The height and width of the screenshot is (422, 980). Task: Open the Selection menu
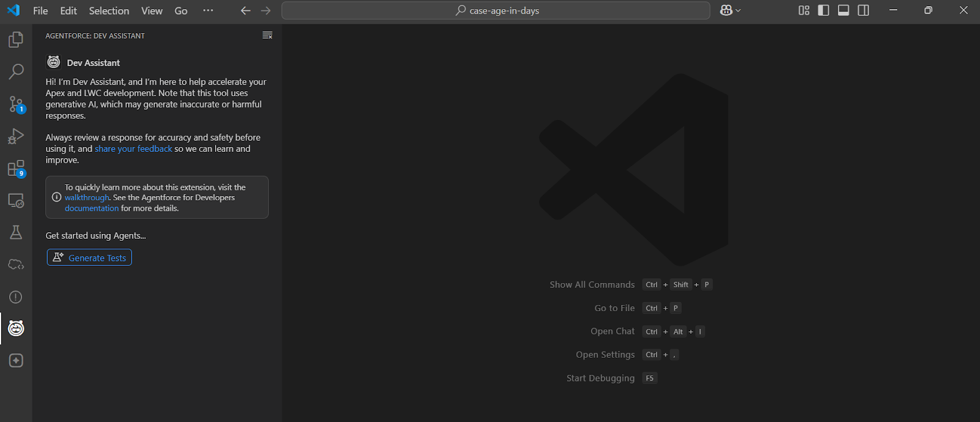click(109, 10)
